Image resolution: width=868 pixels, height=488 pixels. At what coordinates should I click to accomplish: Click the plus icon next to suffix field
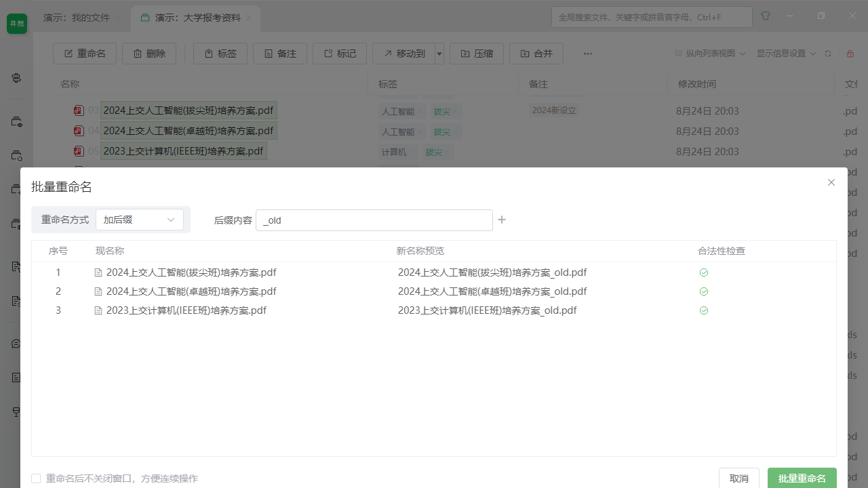pos(502,220)
